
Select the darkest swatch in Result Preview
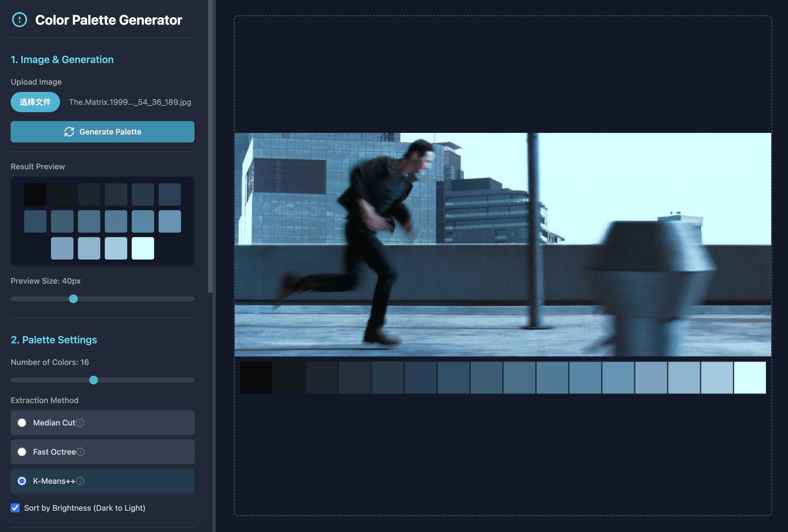click(35, 194)
